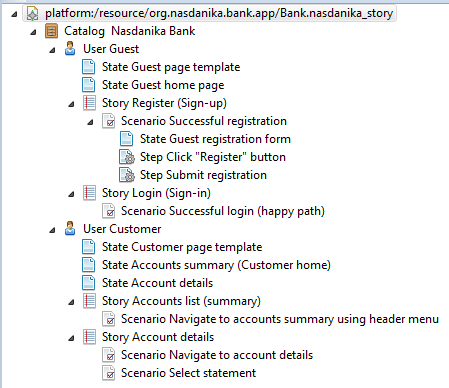Collapse the Story Account details node

pyautogui.click(x=71, y=339)
